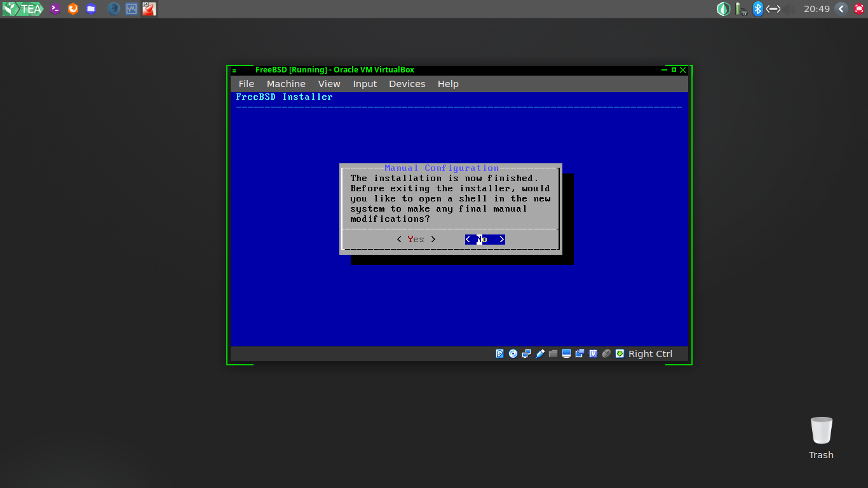Click the blue globe browser taskbar icon
Image resolution: width=868 pixels, height=488 pixels.
tap(114, 9)
